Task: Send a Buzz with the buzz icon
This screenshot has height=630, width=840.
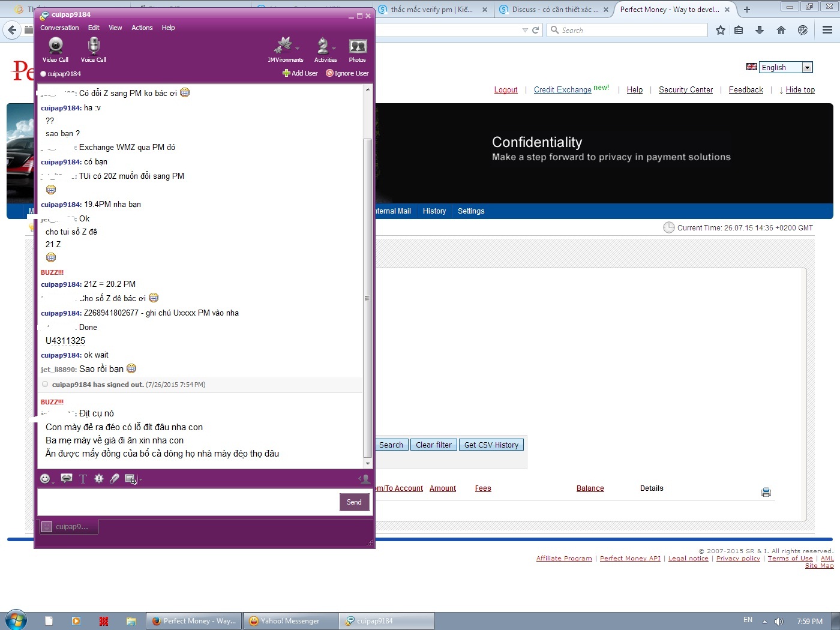Action: [99, 478]
